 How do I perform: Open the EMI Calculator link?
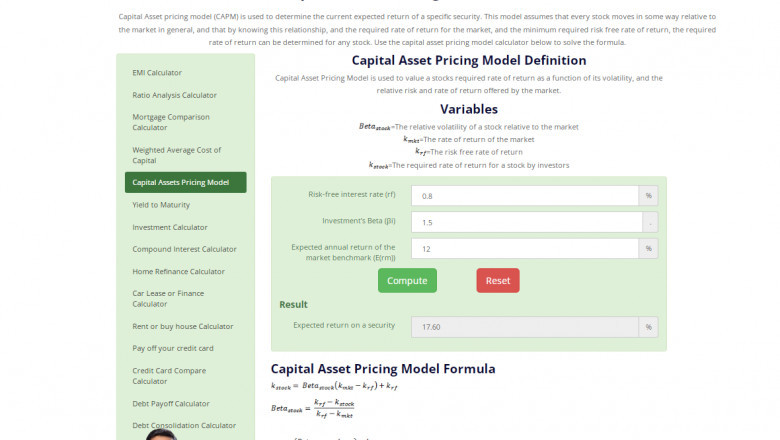click(x=157, y=72)
